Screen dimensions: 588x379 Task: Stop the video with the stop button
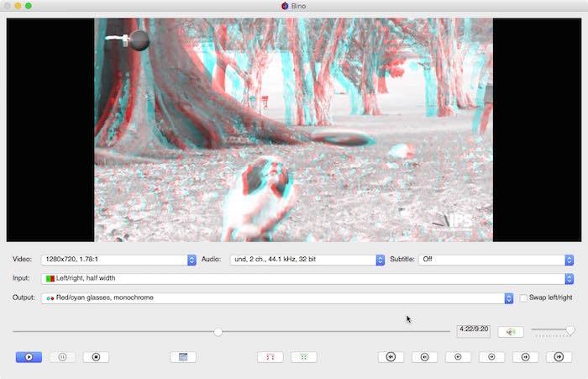tap(96, 357)
